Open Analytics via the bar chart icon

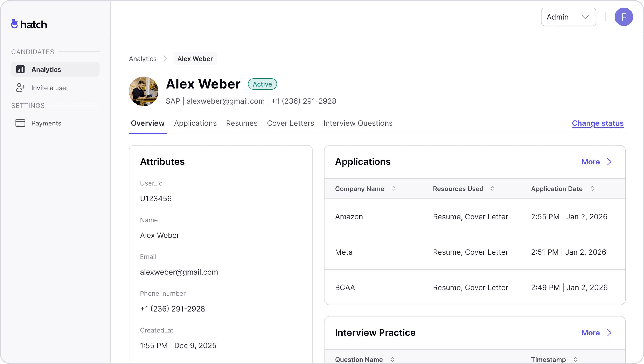[x=20, y=69]
